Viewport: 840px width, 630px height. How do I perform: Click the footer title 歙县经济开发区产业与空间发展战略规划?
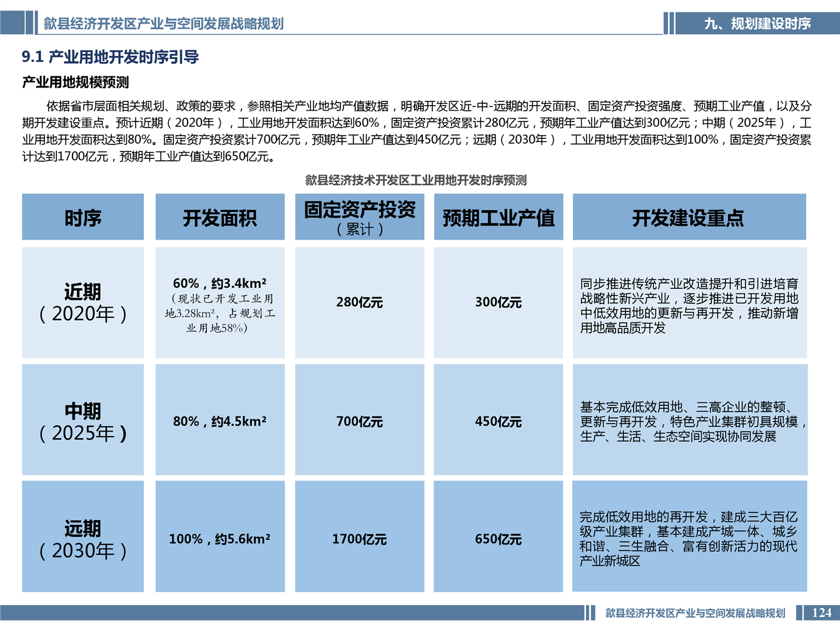click(x=695, y=613)
